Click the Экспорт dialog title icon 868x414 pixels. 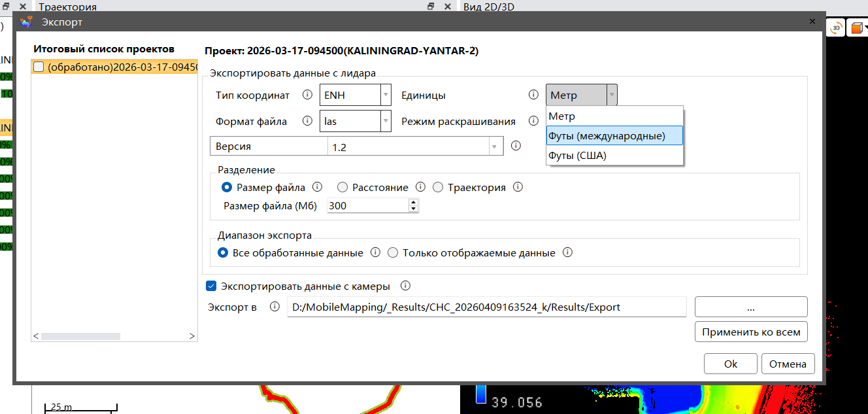[27, 22]
